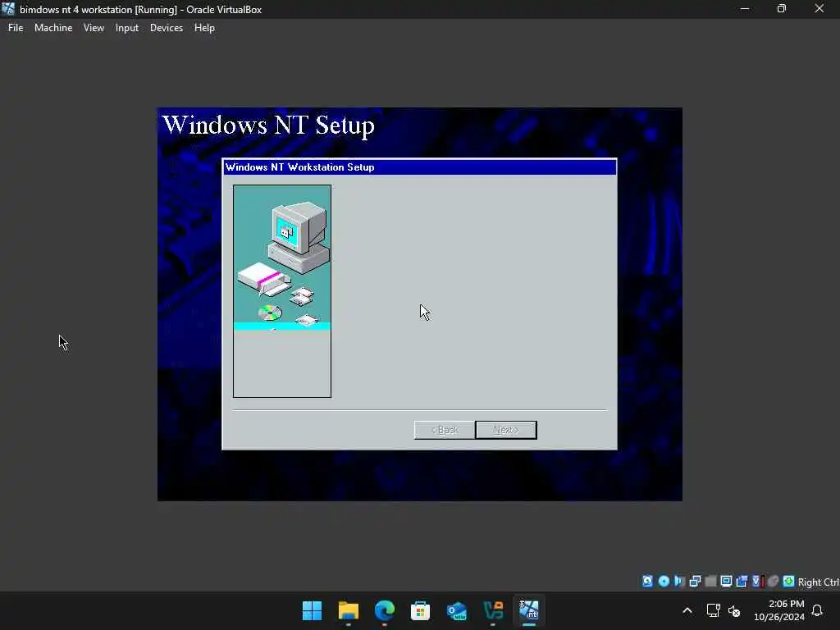Open the View menu
This screenshot has width=840, height=630.
point(94,28)
